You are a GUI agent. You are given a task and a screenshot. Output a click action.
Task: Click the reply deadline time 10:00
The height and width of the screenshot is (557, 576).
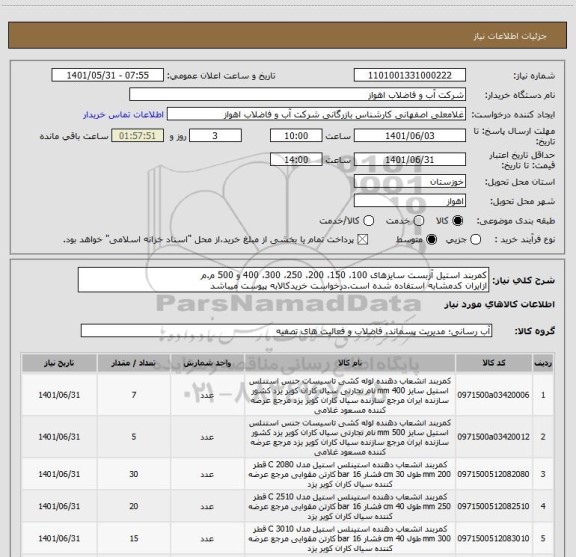pyautogui.click(x=296, y=136)
